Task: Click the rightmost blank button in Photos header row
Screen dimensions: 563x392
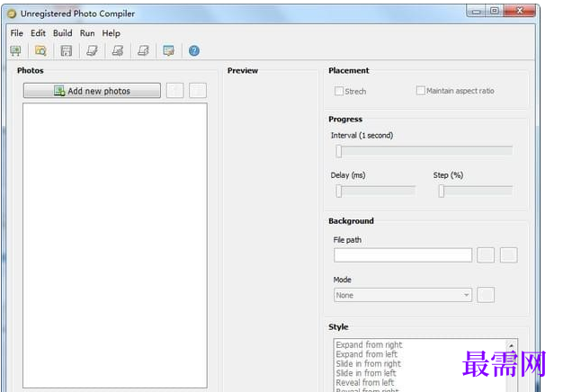Action: tap(198, 91)
